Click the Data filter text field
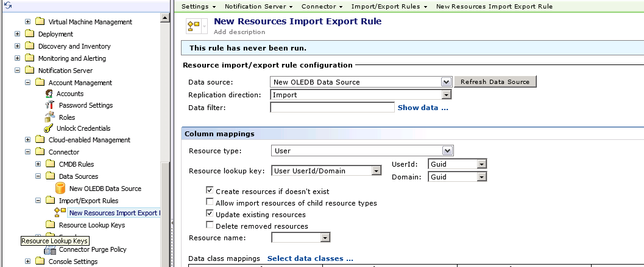 [x=332, y=108]
